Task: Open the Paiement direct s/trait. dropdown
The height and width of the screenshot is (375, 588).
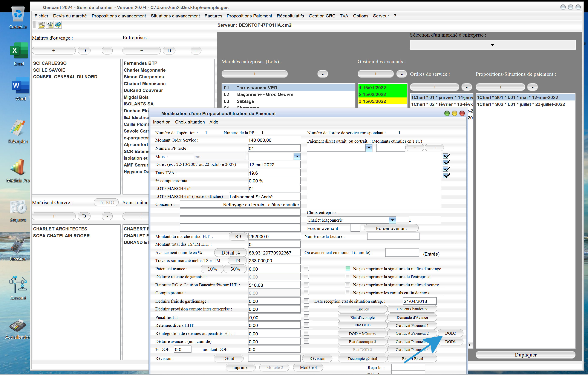Action: 369,148
